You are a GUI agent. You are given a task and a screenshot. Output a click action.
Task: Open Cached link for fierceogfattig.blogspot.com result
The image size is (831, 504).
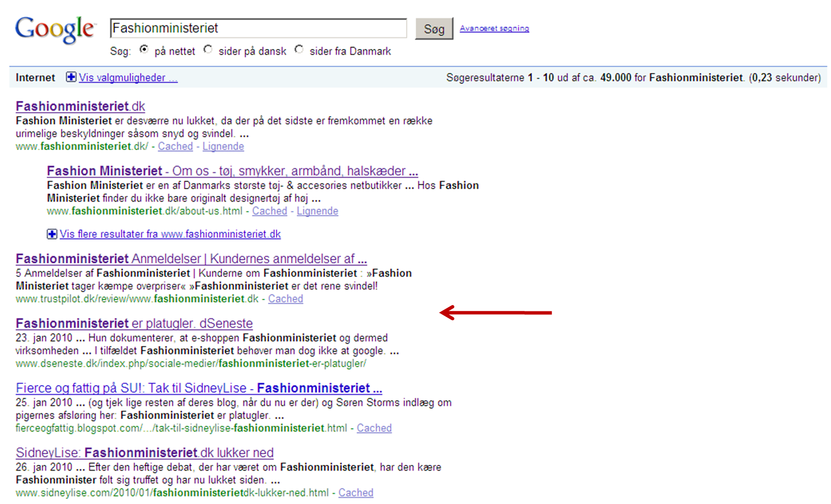tap(374, 428)
